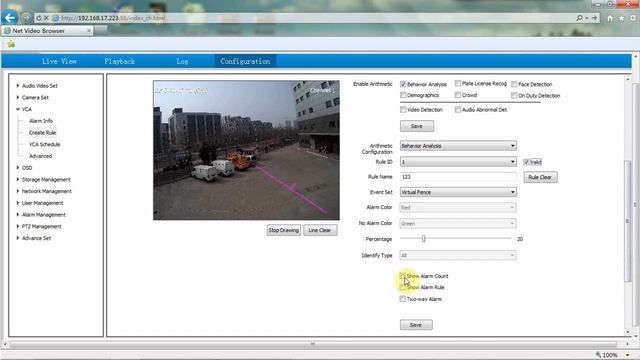Check the Show Alarm Rule checkbox
This screenshot has height=360, width=640.
(403, 287)
